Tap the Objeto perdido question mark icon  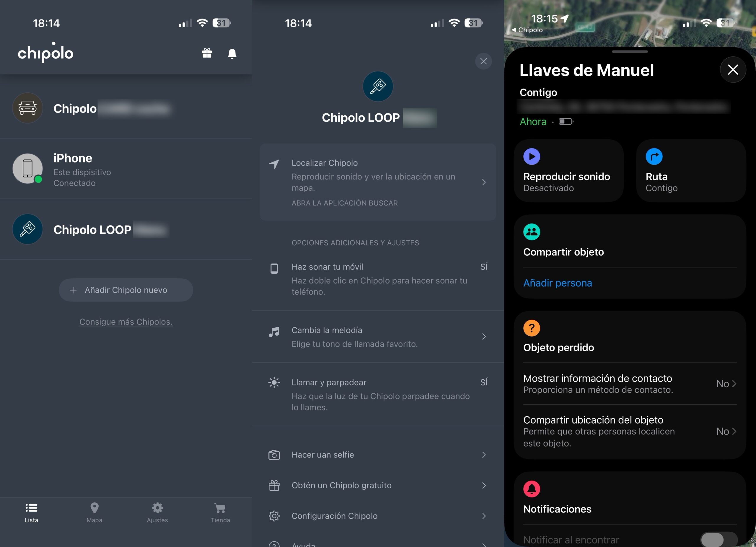coord(532,328)
